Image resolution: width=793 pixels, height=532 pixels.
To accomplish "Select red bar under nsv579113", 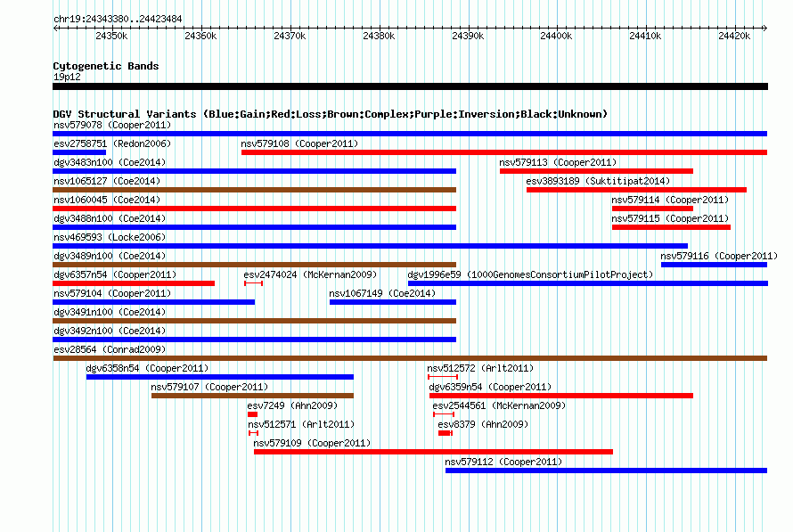I will click(596, 171).
